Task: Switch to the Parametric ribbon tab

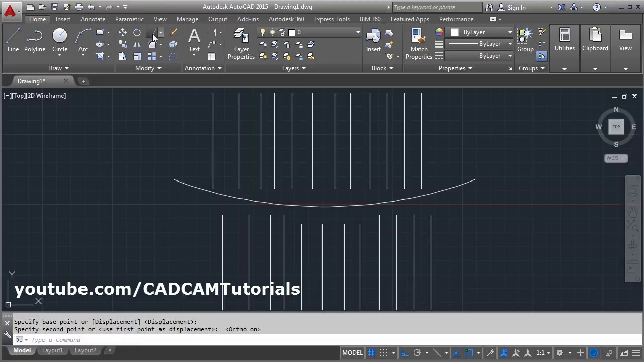Action: [x=129, y=19]
